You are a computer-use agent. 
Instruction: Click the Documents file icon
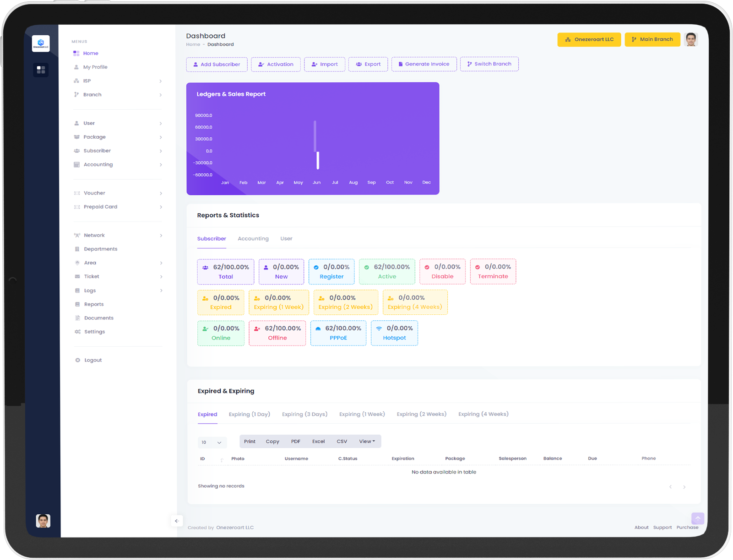point(77,318)
